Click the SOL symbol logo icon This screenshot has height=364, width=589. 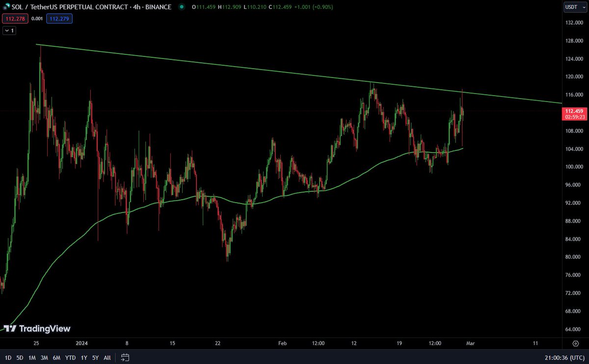6,7
